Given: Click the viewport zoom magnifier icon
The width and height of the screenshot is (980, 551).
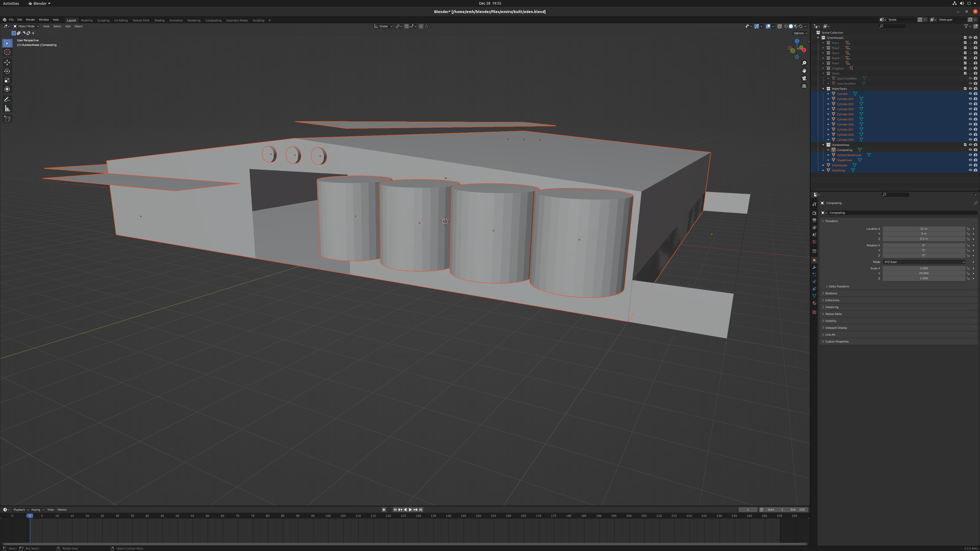Looking at the screenshot, I should [804, 63].
